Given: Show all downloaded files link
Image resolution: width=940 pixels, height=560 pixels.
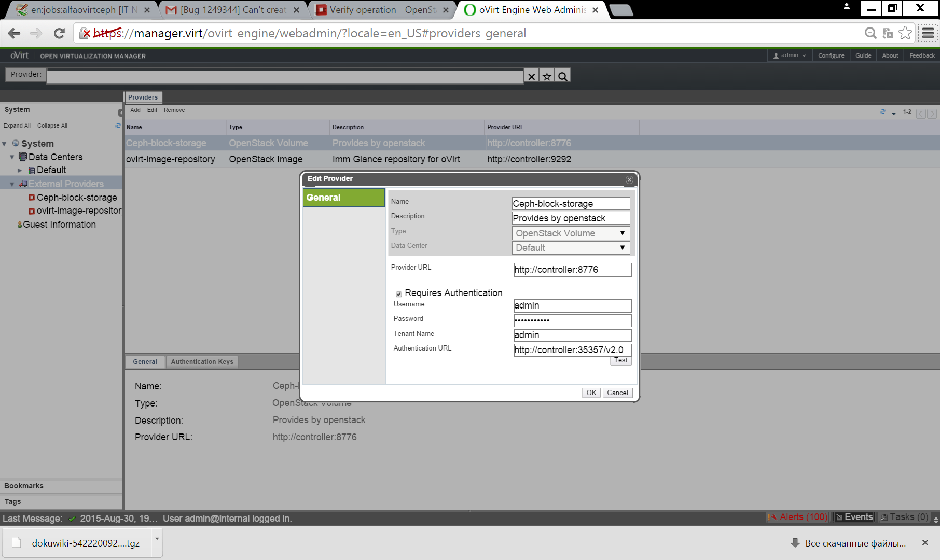Looking at the screenshot, I should tap(855, 543).
